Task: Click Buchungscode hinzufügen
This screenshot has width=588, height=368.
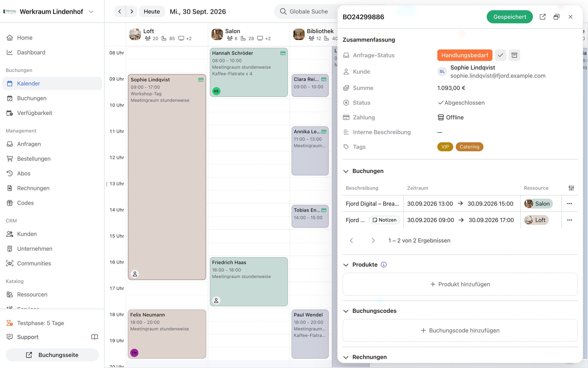Action: tap(460, 331)
